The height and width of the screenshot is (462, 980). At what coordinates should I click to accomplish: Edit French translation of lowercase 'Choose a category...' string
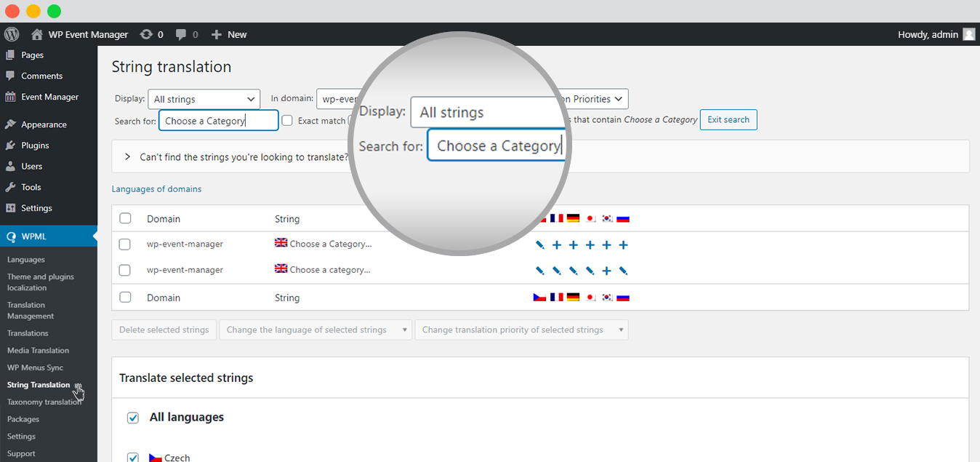tap(557, 271)
